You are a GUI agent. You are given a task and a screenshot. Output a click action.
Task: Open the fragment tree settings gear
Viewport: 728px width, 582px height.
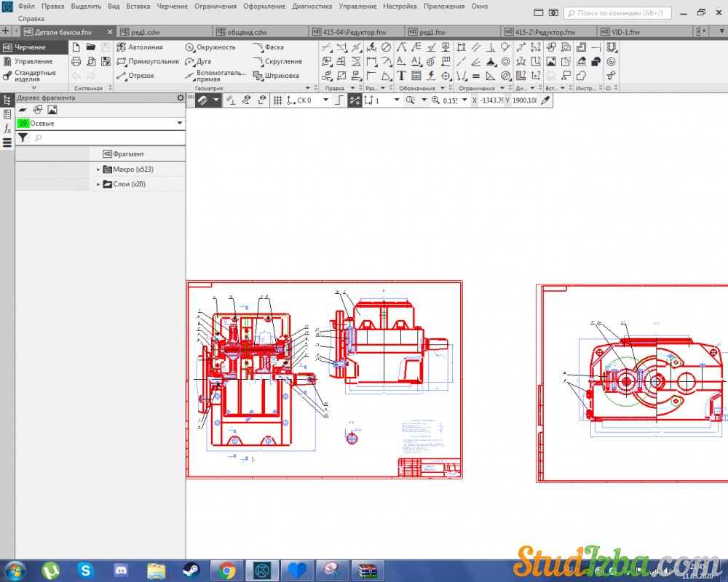(181, 97)
